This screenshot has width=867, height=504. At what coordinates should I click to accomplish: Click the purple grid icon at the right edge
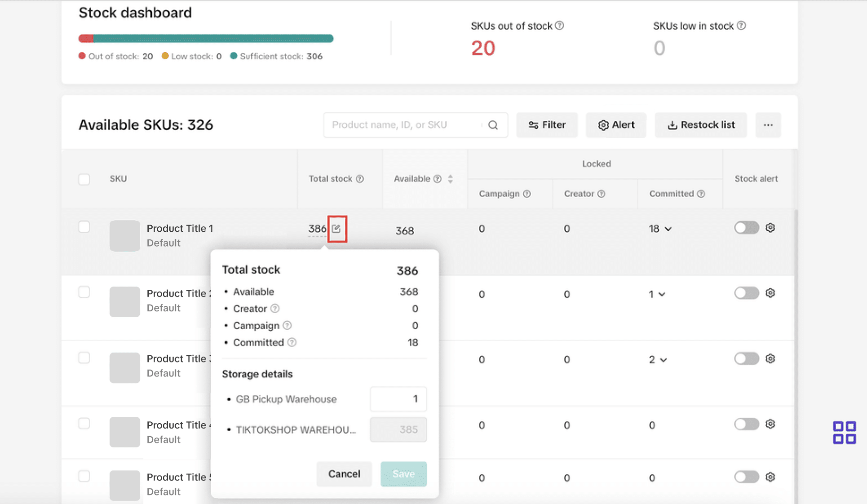tap(844, 432)
